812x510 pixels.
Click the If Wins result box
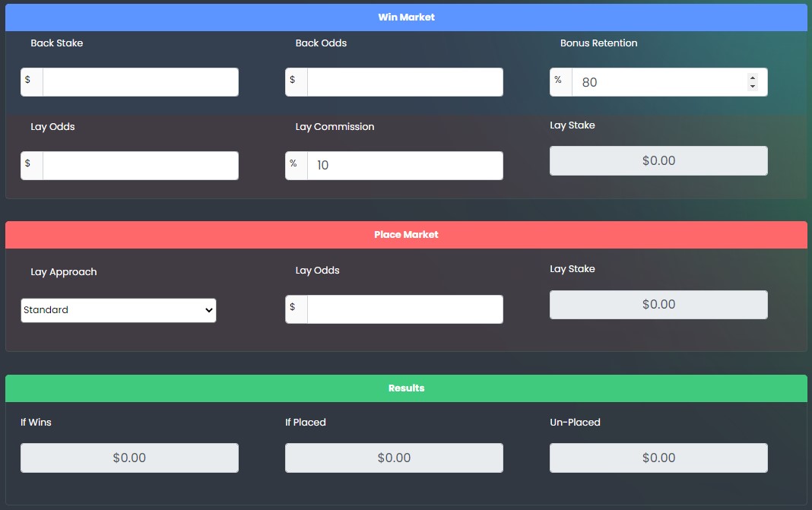click(129, 458)
